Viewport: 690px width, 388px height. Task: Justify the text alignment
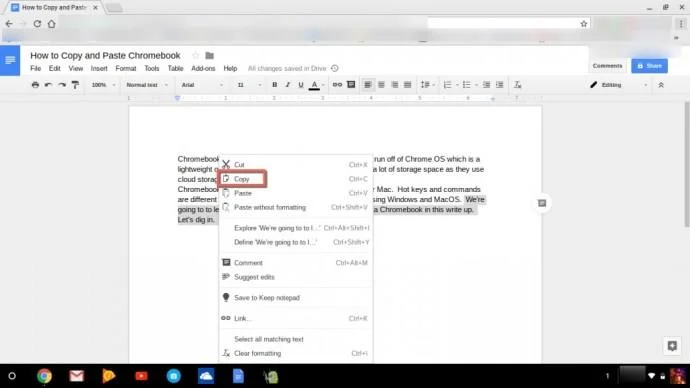(408, 85)
